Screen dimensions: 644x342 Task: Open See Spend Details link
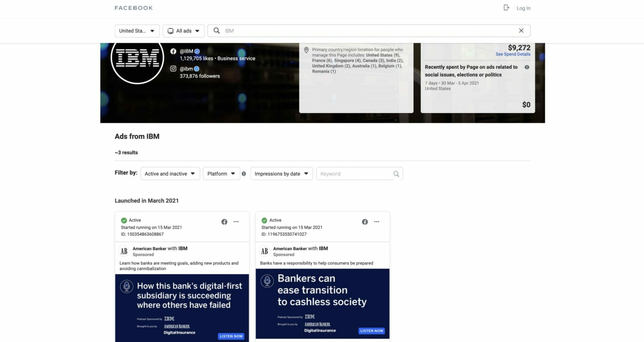point(513,54)
